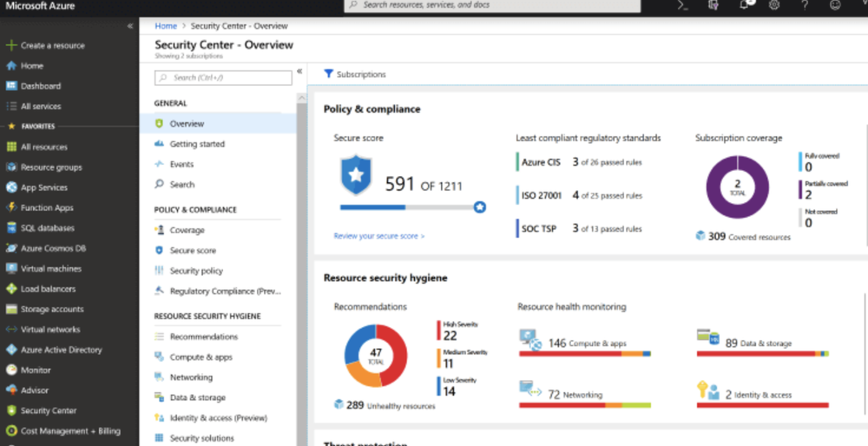The image size is (868, 446).
Task: Click the Subscription coverage purple donut chart
Action: click(x=737, y=187)
